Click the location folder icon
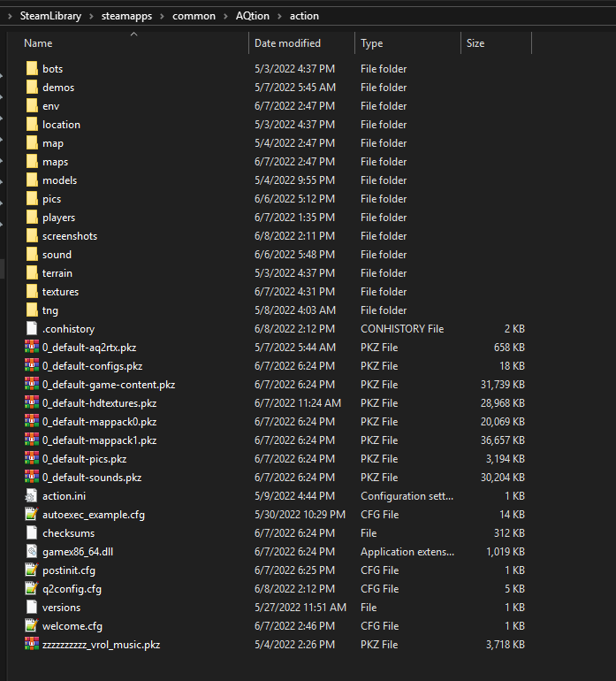This screenshot has width=616, height=681. [x=32, y=125]
